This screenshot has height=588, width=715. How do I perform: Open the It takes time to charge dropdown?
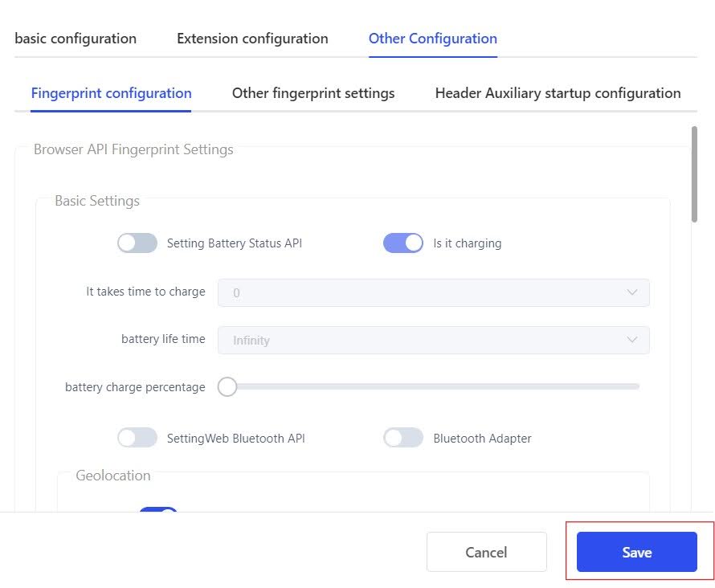[432, 293]
